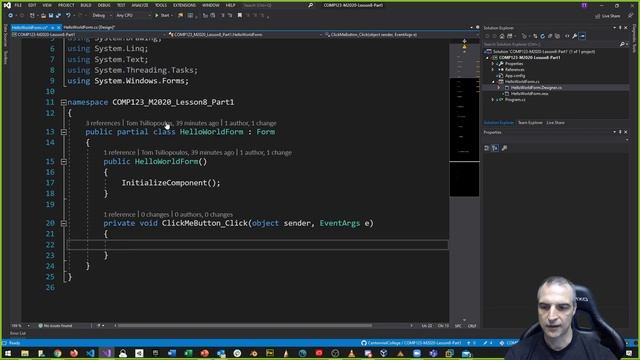Viewport: 640px width, 360px height.
Task: Click the Navigate Backward toolbar icon
Action: [11, 16]
